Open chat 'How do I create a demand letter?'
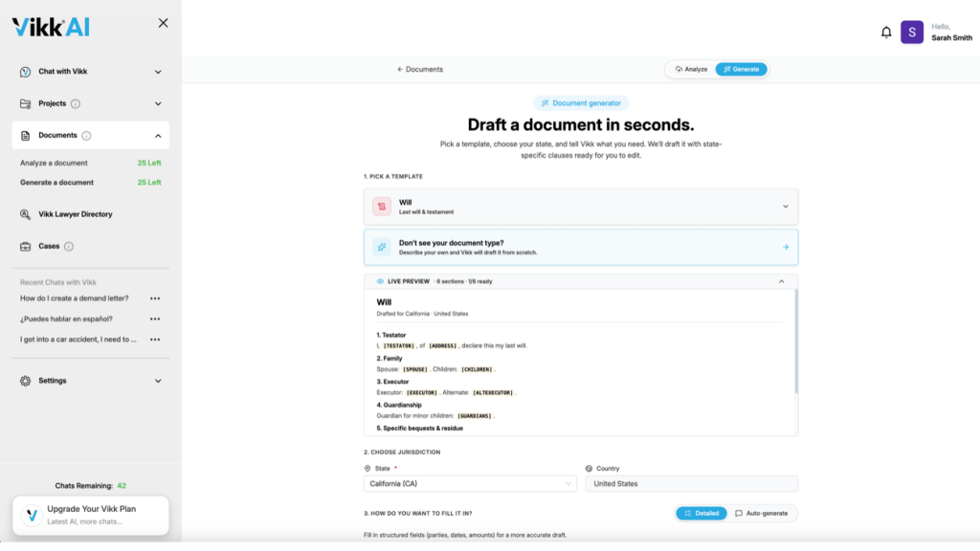 [x=75, y=298]
